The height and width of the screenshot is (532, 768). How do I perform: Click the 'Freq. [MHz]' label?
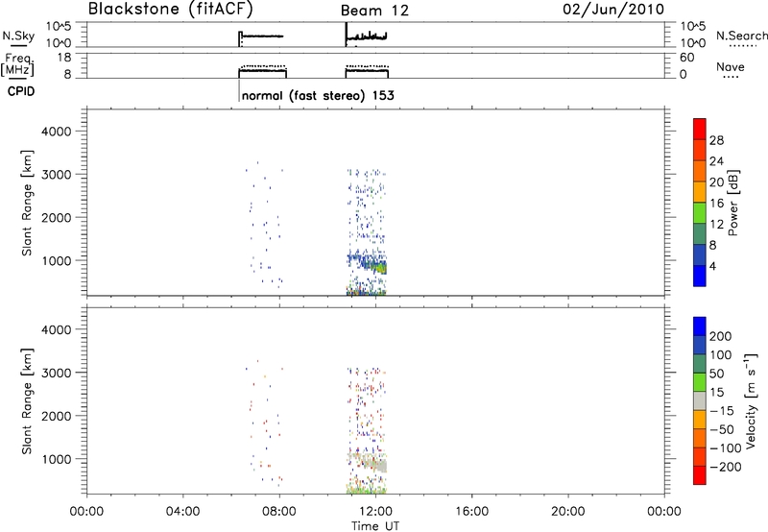pos(17,64)
